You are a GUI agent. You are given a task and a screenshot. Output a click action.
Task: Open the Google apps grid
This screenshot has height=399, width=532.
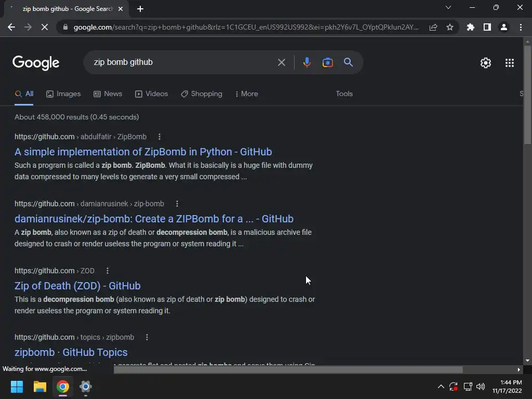[509, 63]
